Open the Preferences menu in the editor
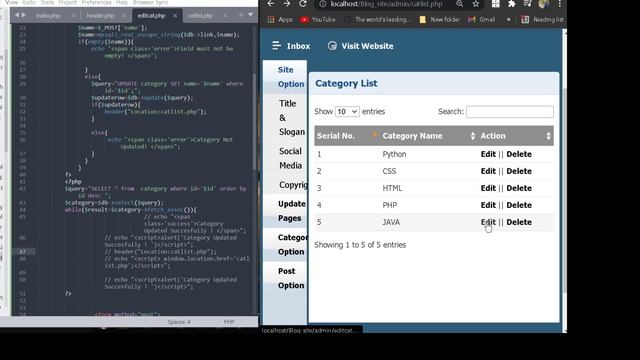 96,2
